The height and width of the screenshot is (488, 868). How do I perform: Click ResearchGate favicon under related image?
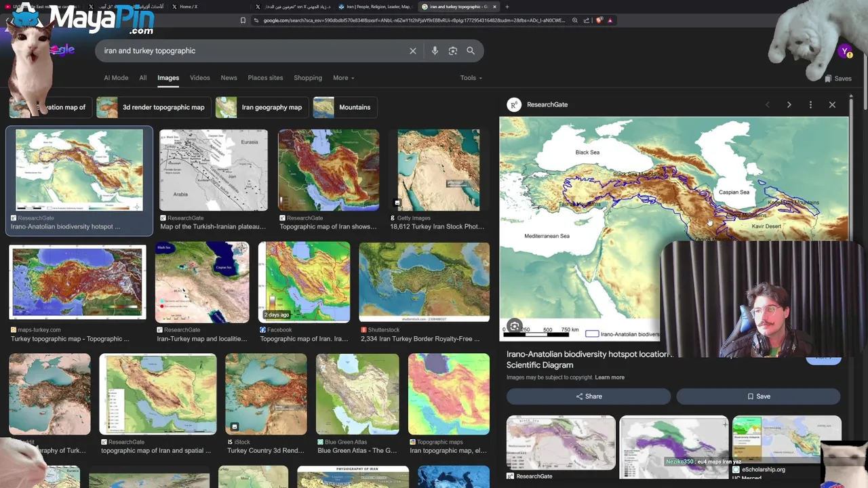pyautogui.click(x=510, y=476)
